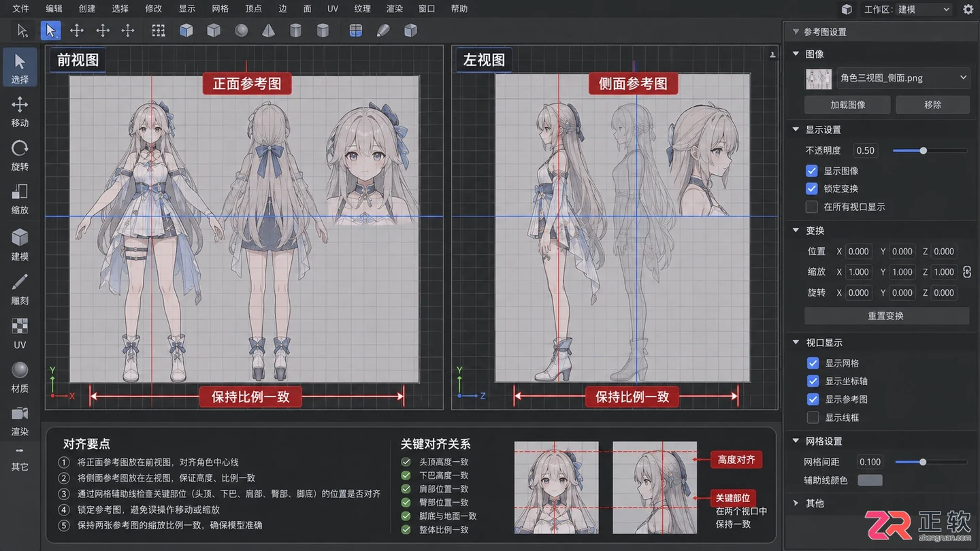Select the 移动 tool in left sidebar
This screenshot has width=980, height=551.
(20, 111)
